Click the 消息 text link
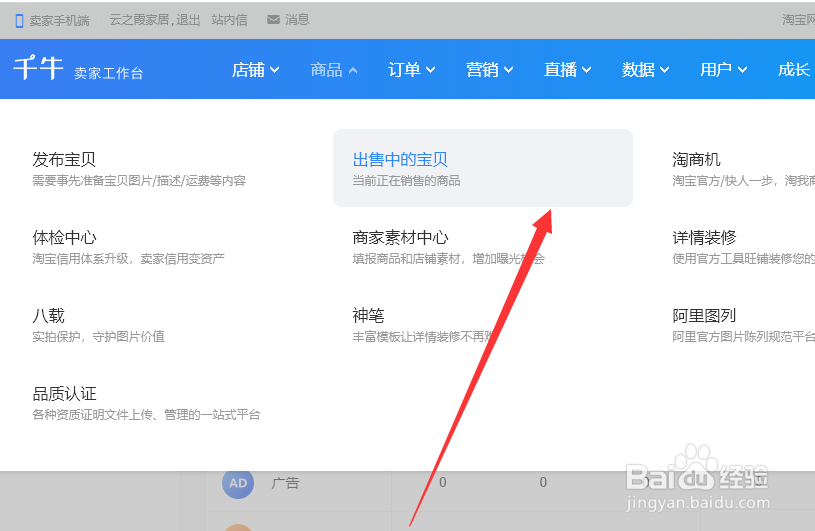This screenshot has width=815, height=531. point(297,20)
